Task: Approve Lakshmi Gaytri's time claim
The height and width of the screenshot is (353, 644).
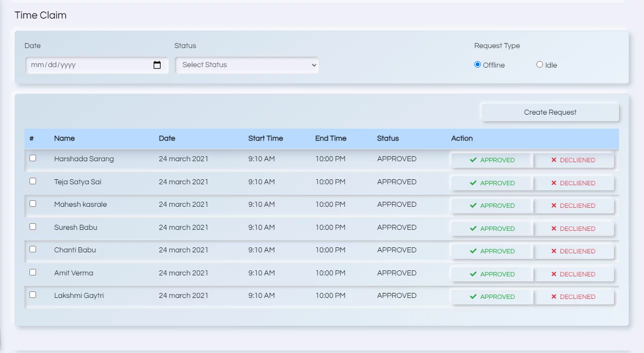Action: tap(492, 297)
